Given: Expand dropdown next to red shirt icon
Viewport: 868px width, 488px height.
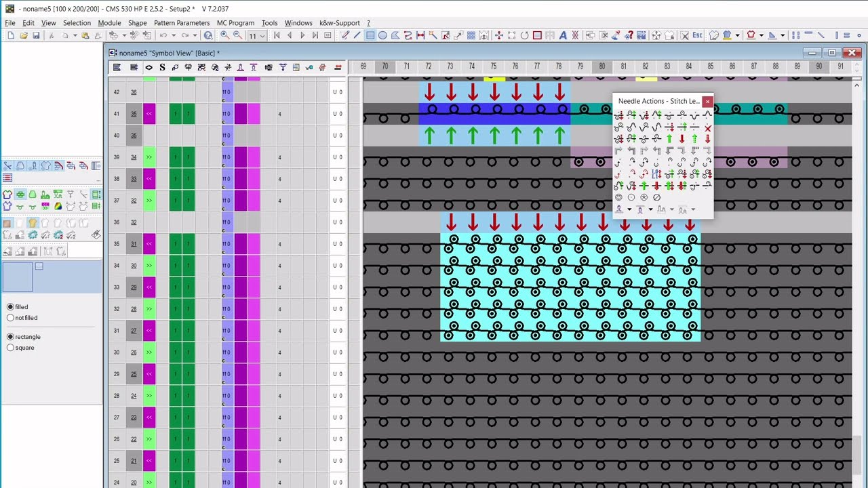Looking at the screenshot, I should (761, 35).
